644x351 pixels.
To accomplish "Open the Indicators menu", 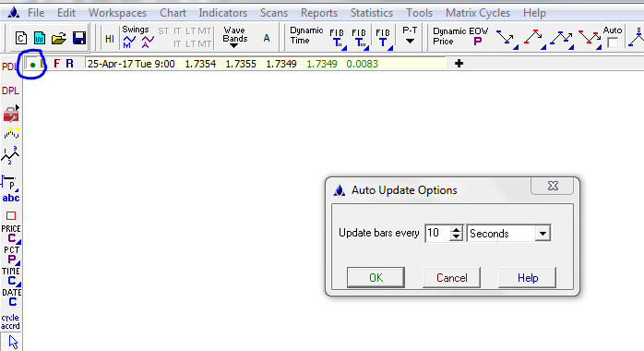I will coord(223,13).
